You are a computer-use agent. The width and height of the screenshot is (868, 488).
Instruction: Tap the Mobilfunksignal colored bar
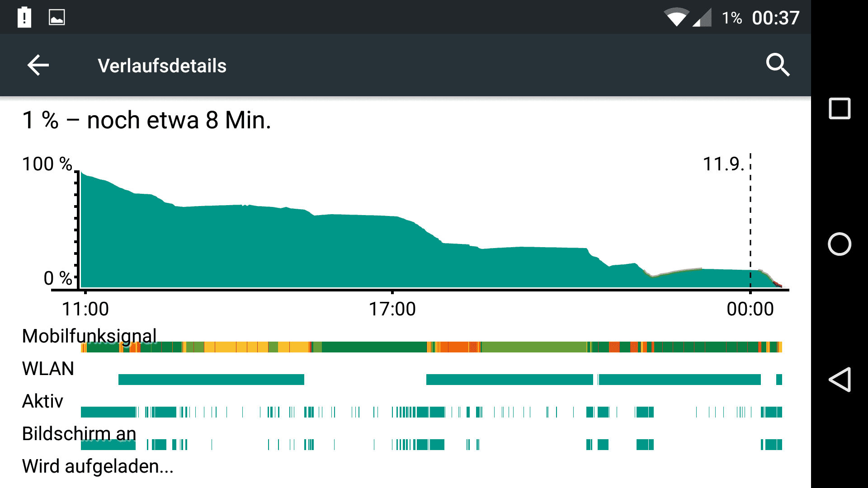point(431,347)
